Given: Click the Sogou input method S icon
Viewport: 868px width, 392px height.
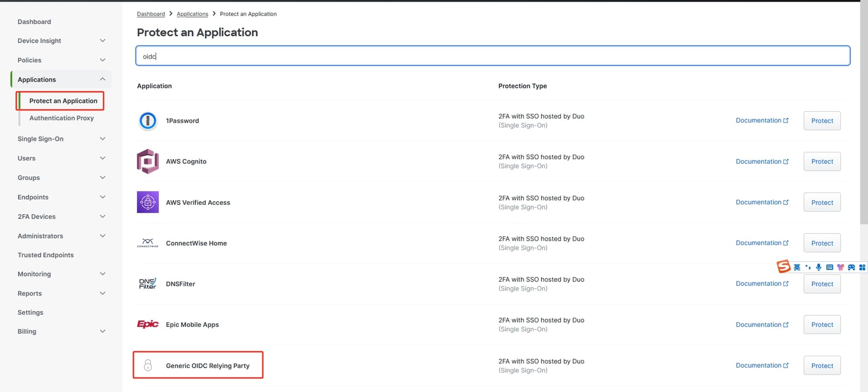Looking at the screenshot, I should tap(783, 266).
